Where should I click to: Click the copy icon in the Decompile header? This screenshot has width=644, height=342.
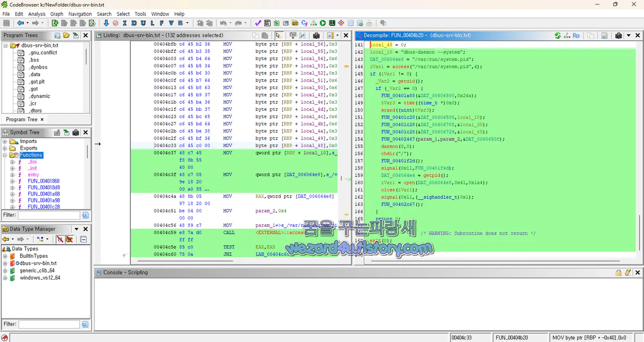(x=591, y=36)
